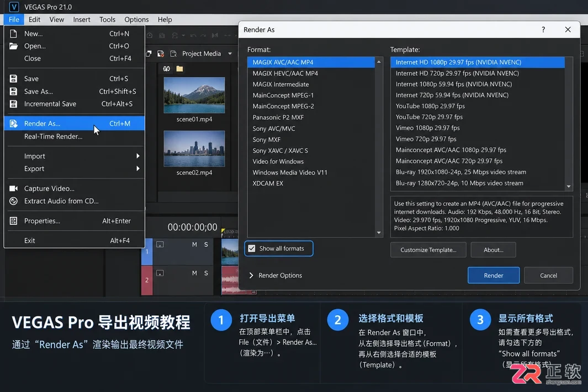Click the Format list scroll-down arrow
This screenshot has width=588, height=392.
click(x=379, y=233)
